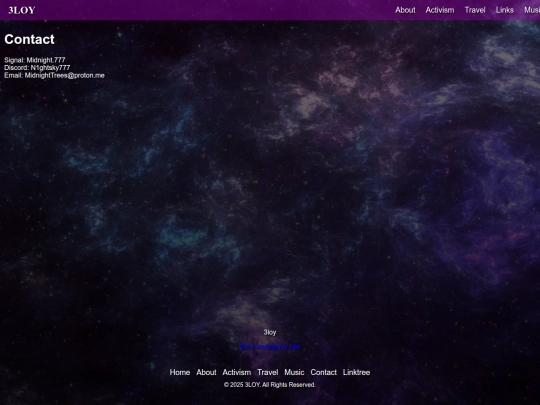Click the 3LOY logo in the header
Image resolution: width=540 pixels, height=405 pixels.
[22, 10]
